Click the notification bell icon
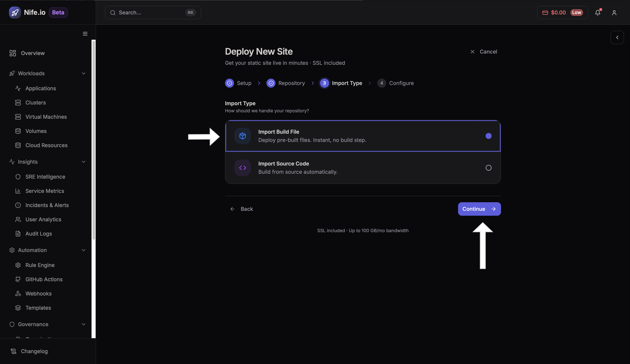 pyautogui.click(x=598, y=13)
